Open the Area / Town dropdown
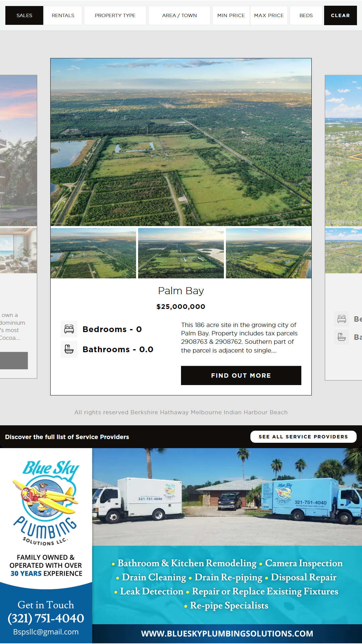 point(179,15)
